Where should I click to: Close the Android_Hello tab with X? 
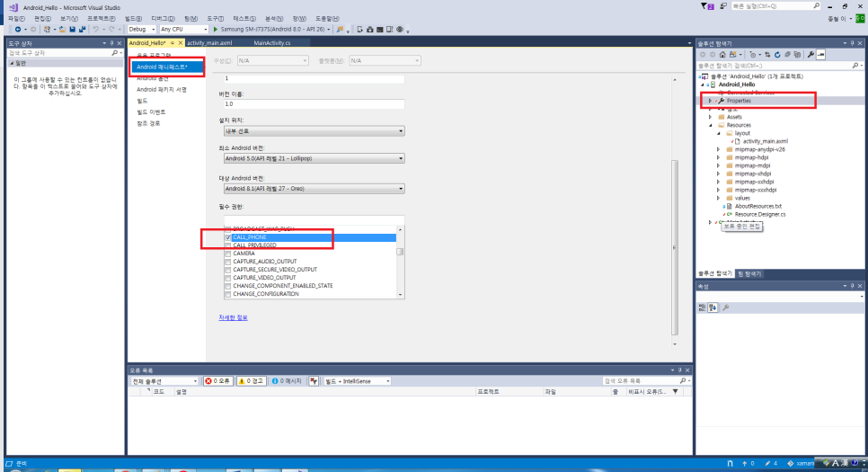click(x=180, y=42)
